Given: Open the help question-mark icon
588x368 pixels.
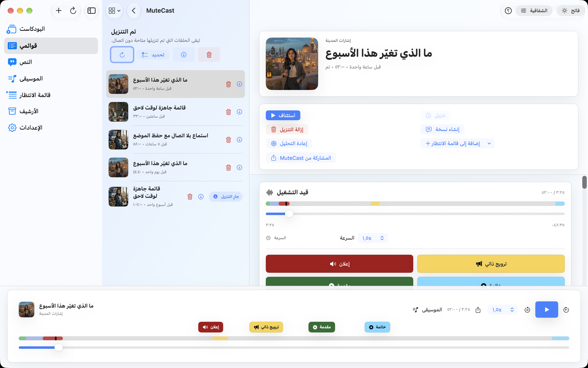Looking at the screenshot, I should pos(508,11).
